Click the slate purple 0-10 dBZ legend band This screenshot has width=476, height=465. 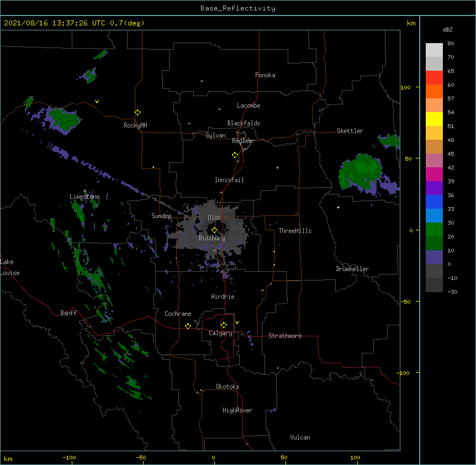[x=434, y=257]
